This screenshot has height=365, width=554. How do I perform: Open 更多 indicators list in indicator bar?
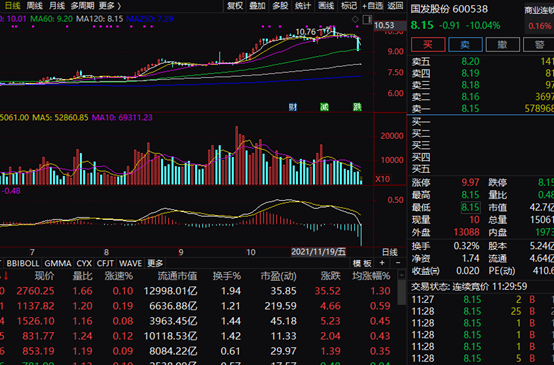(155, 263)
